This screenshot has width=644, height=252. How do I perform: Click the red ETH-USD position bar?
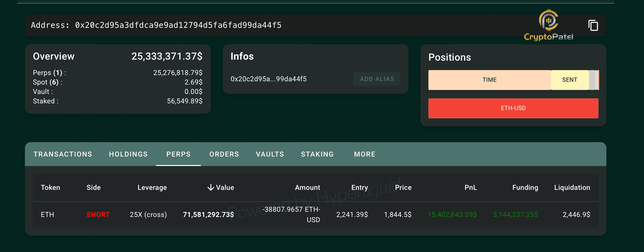[x=513, y=108]
